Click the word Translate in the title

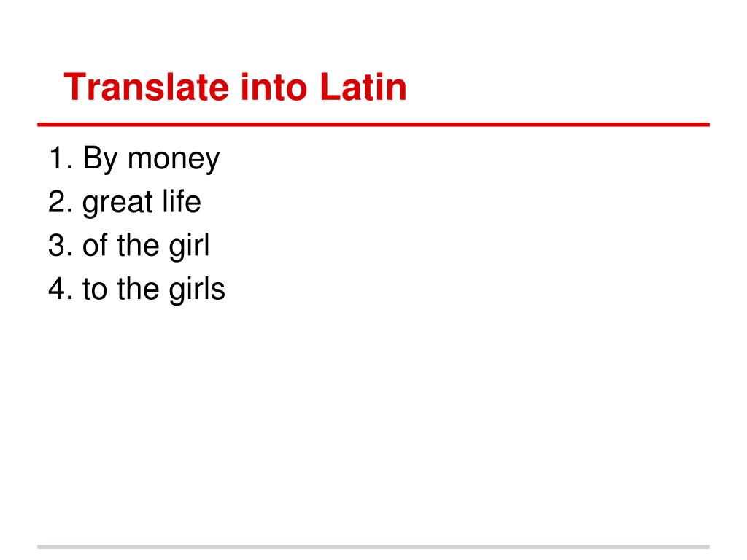coord(146,87)
